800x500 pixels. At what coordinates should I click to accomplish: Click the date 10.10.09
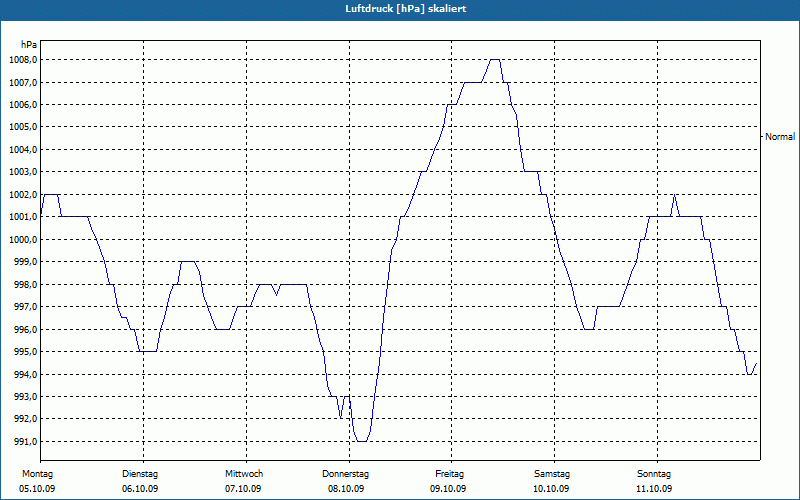point(551,489)
